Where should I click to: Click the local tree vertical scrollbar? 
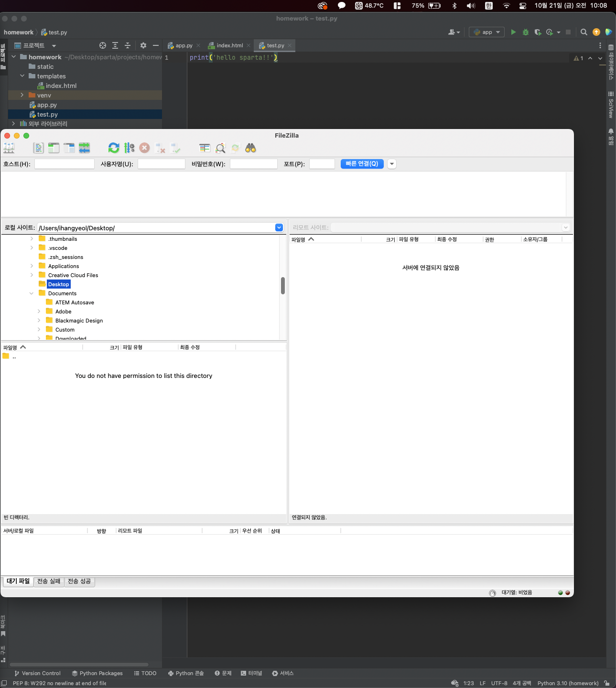pyautogui.click(x=283, y=286)
